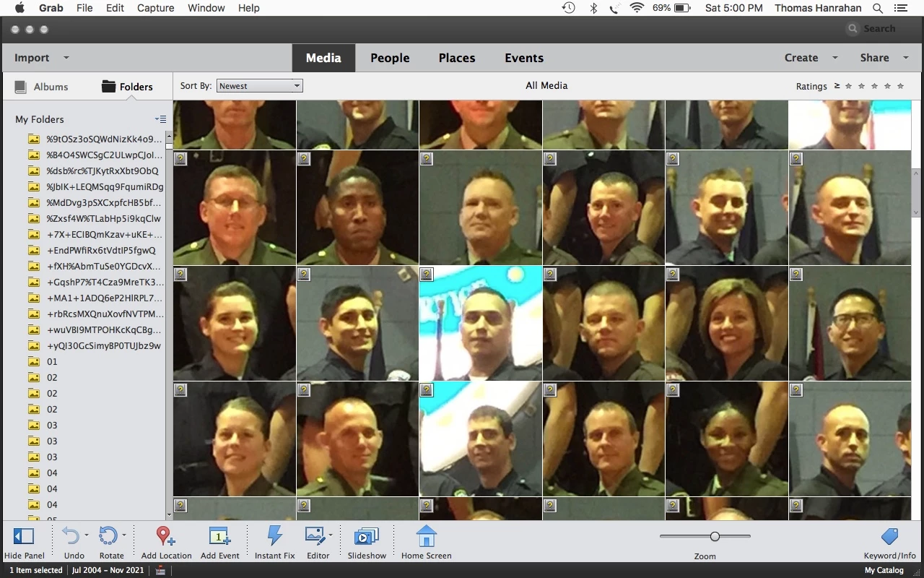The height and width of the screenshot is (578, 924).
Task: Click Thomas Hanrahan user name
Action: (819, 8)
